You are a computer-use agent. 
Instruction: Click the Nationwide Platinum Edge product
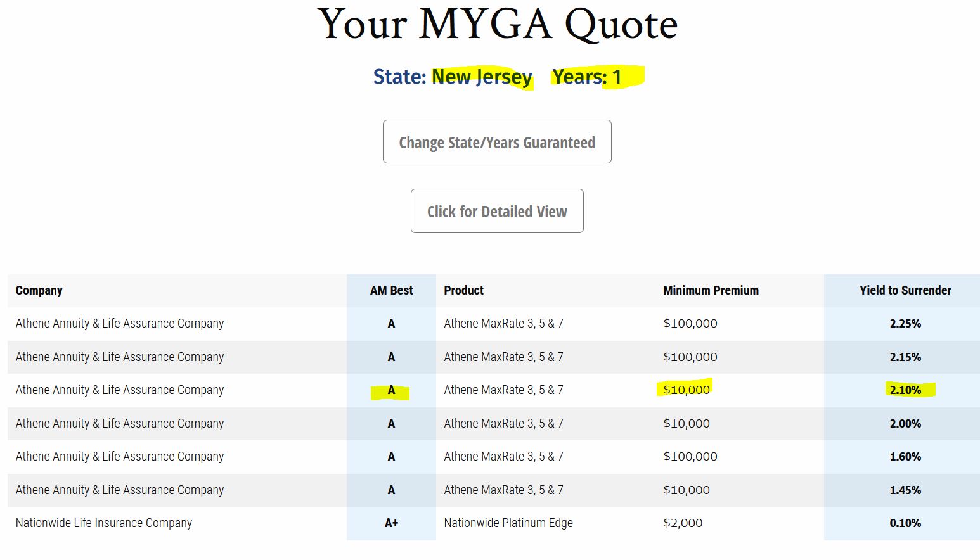(508, 523)
